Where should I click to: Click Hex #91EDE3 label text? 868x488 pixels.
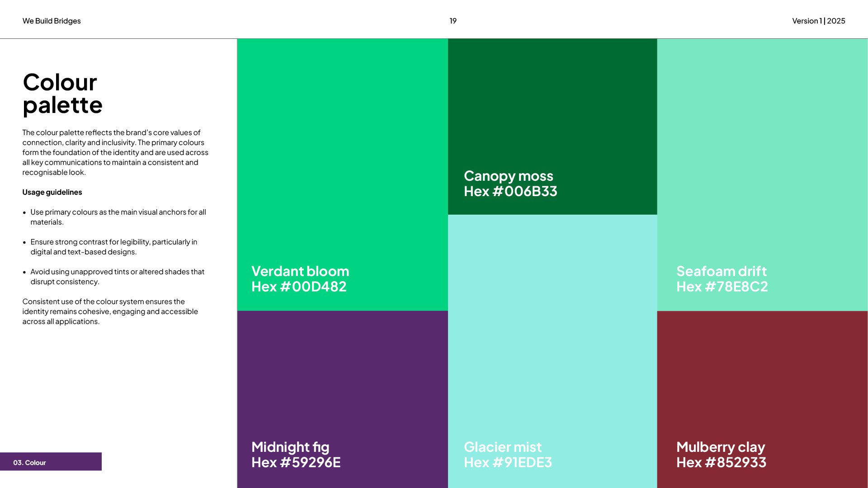(508, 462)
